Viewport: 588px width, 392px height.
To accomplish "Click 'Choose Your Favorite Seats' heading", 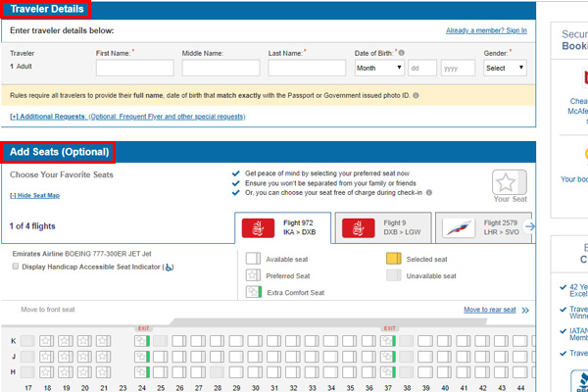I will coord(62,174).
